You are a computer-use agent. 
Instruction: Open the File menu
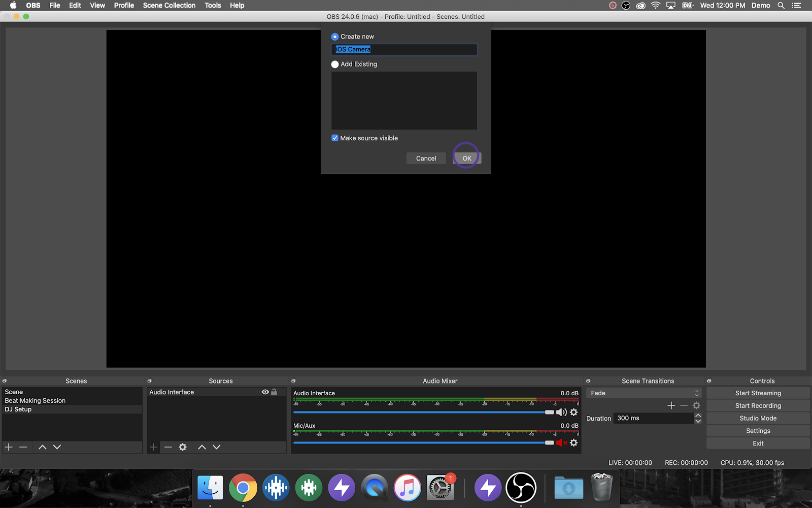pyautogui.click(x=55, y=6)
